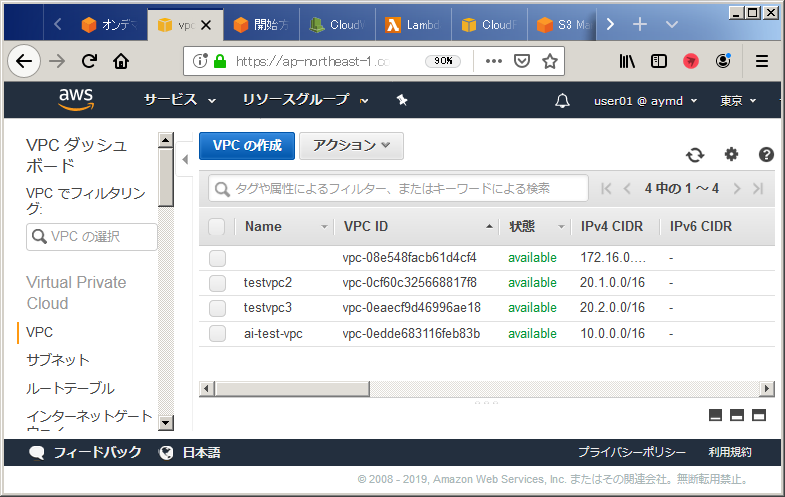Click the horizontal table scrollbar thumb
This screenshot has height=497, width=785.
click(x=292, y=388)
